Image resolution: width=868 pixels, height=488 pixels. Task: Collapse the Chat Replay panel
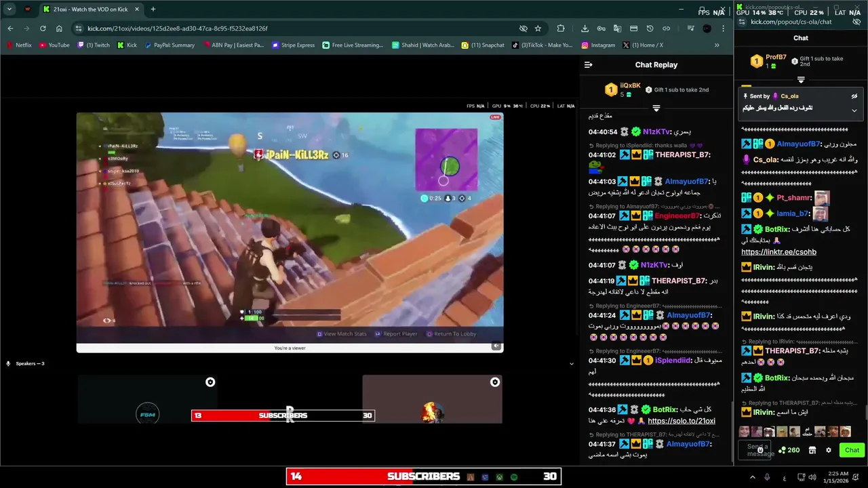588,65
